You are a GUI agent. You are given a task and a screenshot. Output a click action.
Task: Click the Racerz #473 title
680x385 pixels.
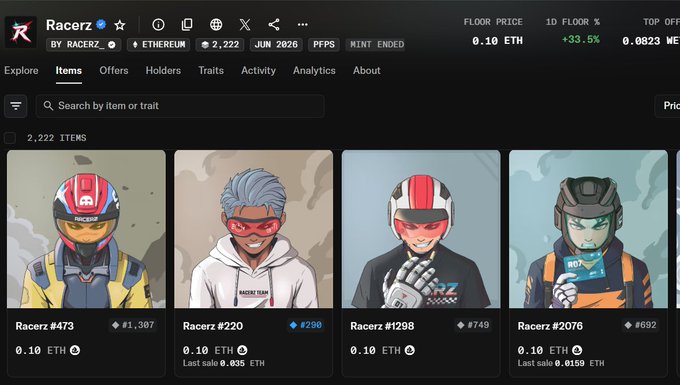pos(45,326)
